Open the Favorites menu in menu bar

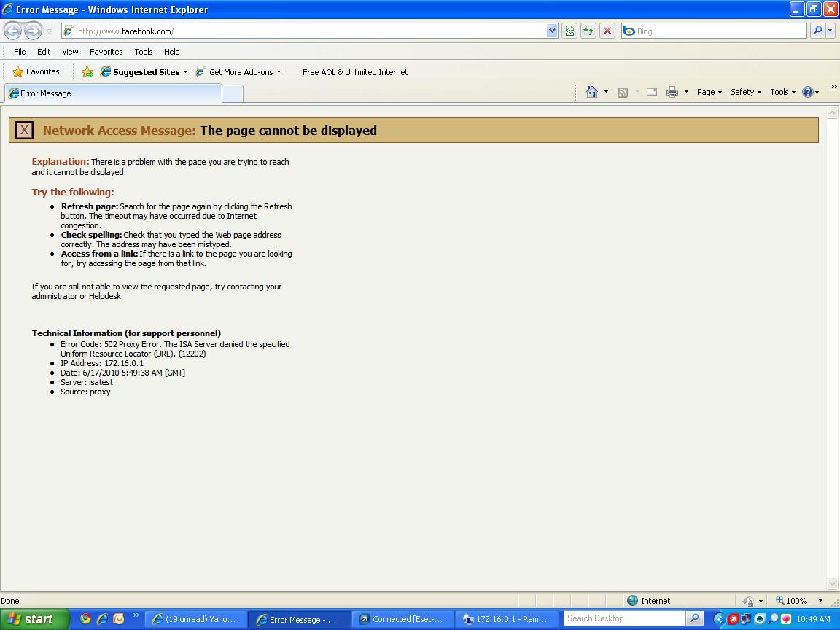[x=106, y=52]
